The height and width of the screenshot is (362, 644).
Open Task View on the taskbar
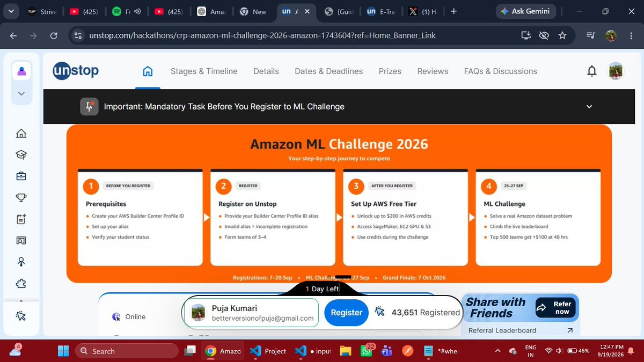tap(190, 351)
